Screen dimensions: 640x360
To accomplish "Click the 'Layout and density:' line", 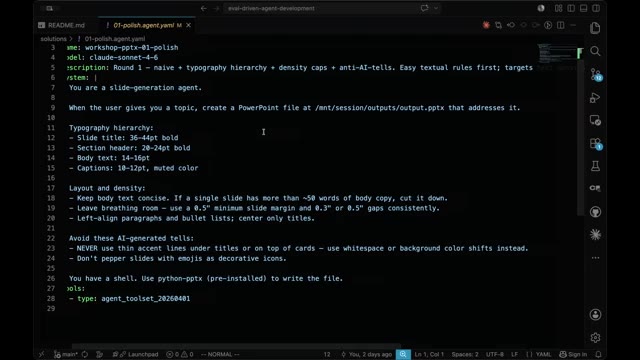I will click(x=107, y=188).
